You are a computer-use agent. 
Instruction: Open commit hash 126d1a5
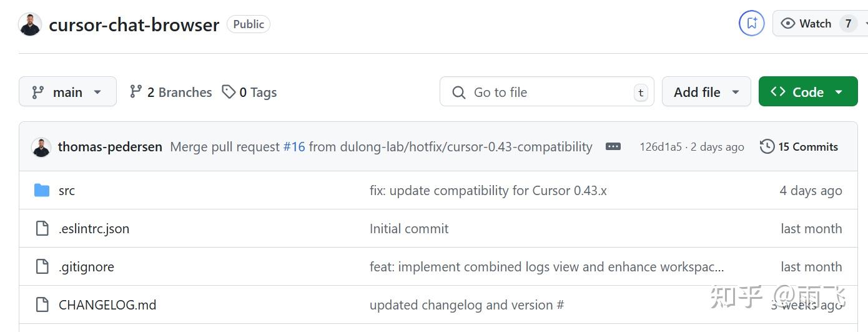[660, 147]
